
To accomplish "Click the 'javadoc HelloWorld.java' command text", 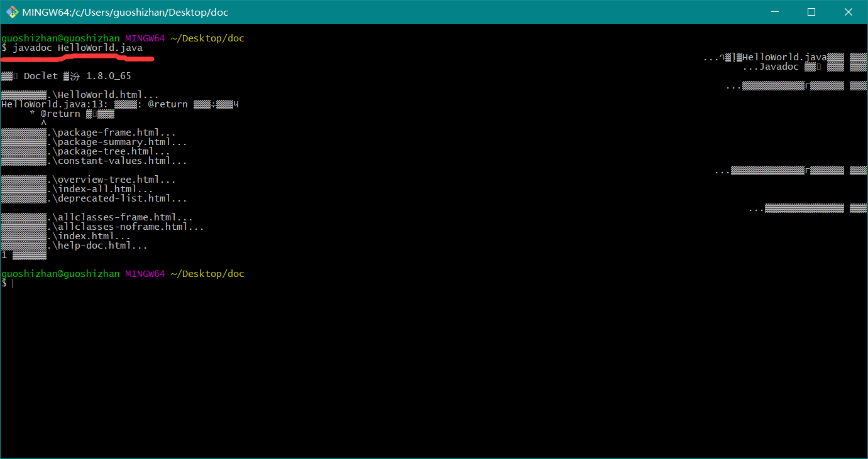I will (x=77, y=48).
